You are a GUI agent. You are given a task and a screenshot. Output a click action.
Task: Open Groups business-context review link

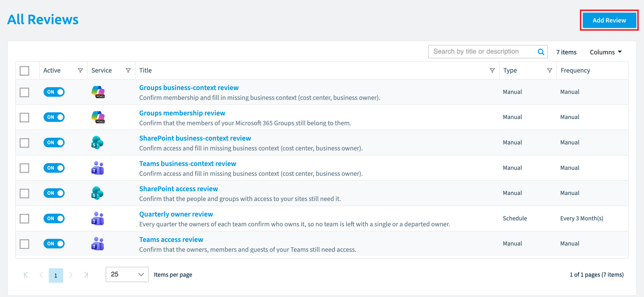point(189,88)
